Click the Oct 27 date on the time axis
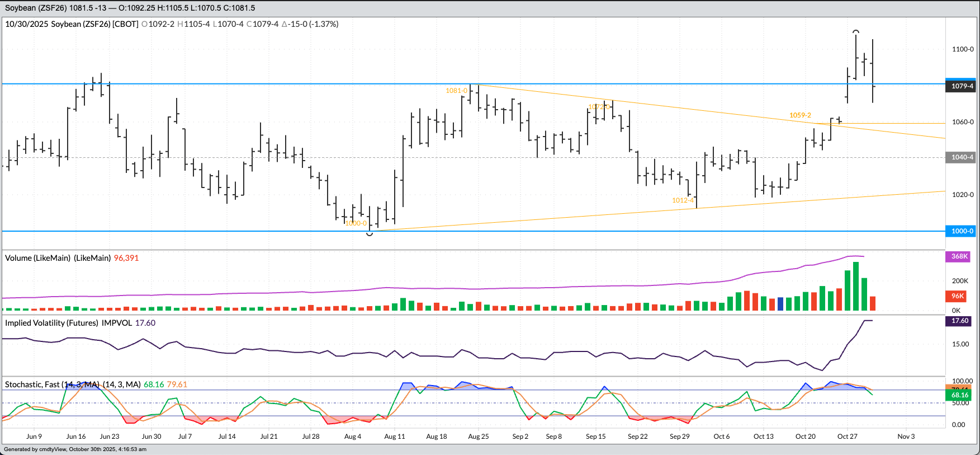The height and width of the screenshot is (455, 980). 847,437
